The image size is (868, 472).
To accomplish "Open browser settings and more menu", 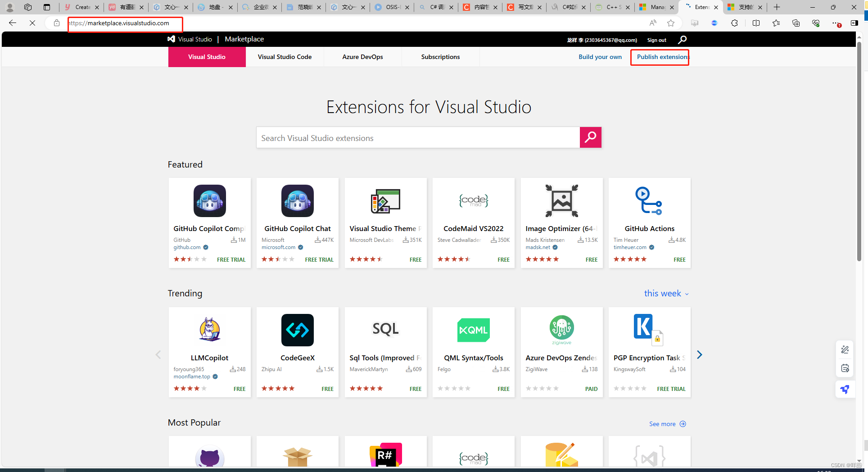I will click(x=836, y=23).
